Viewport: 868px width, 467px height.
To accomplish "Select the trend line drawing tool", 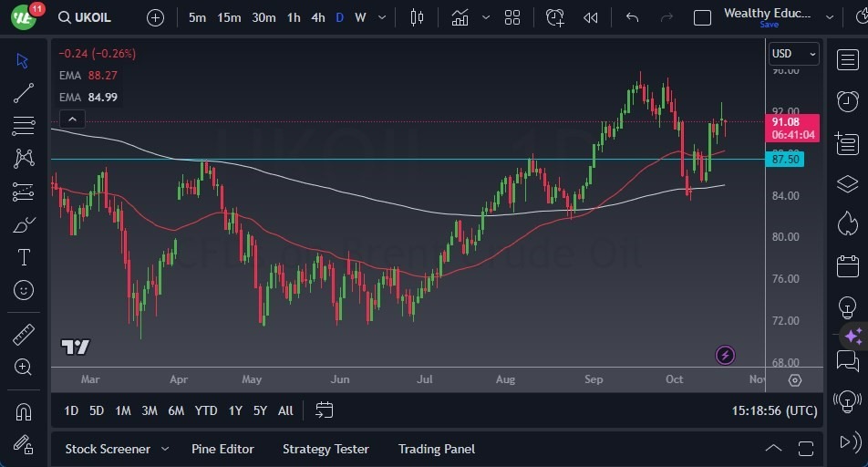I will pos(24,93).
